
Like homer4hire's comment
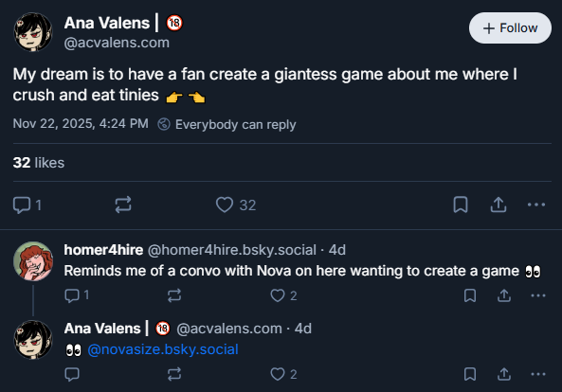[x=283, y=295]
